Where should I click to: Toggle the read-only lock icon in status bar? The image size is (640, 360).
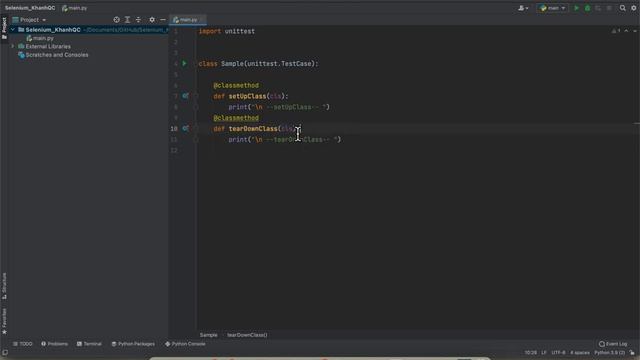coord(632,353)
